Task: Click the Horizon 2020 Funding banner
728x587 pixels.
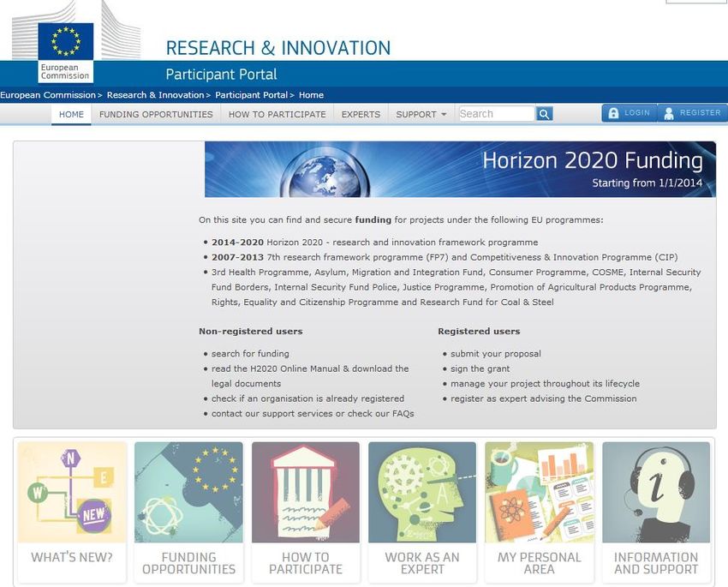Action: pos(460,170)
